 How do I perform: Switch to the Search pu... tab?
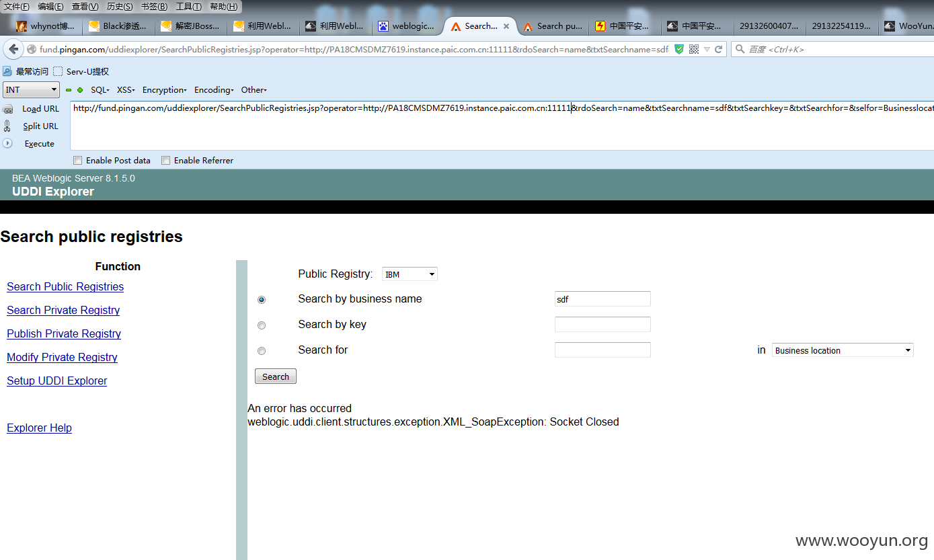pyautogui.click(x=553, y=26)
